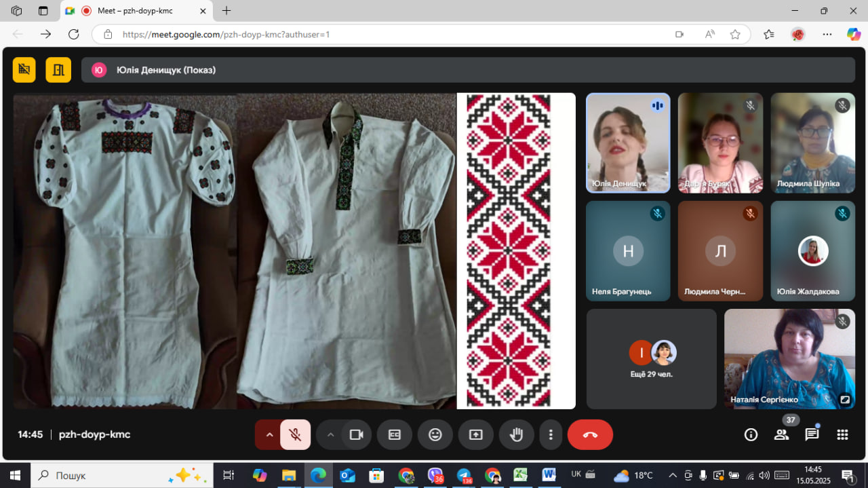This screenshot has height=488, width=868.
Task: Open the activities grid icon
Action: pyautogui.click(x=842, y=435)
